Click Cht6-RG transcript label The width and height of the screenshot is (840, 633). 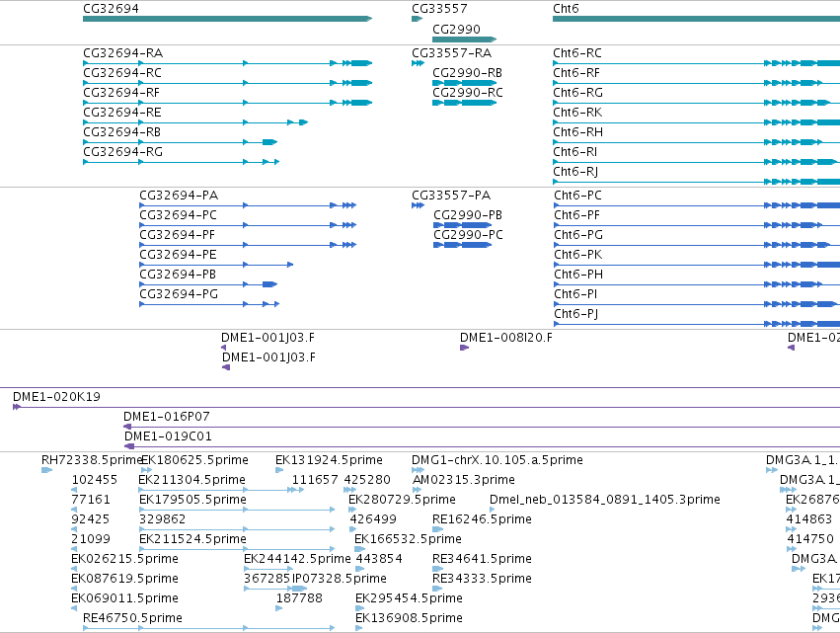578,93
